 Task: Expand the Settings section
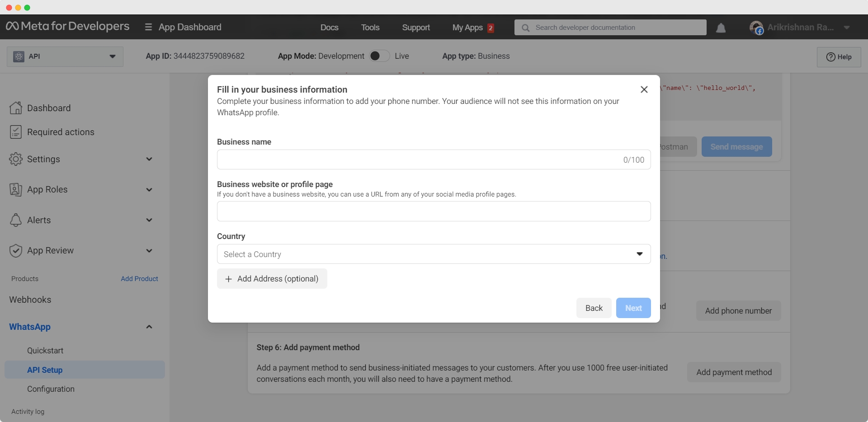click(149, 159)
